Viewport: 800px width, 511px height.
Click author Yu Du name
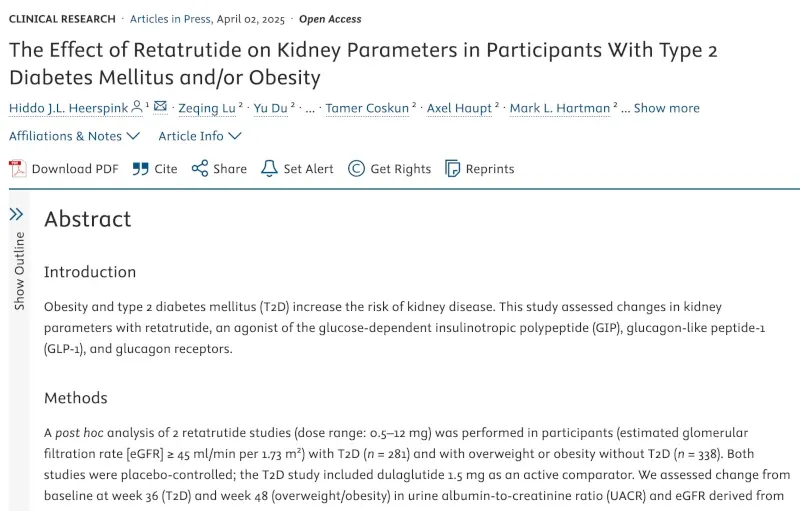[x=270, y=108]
